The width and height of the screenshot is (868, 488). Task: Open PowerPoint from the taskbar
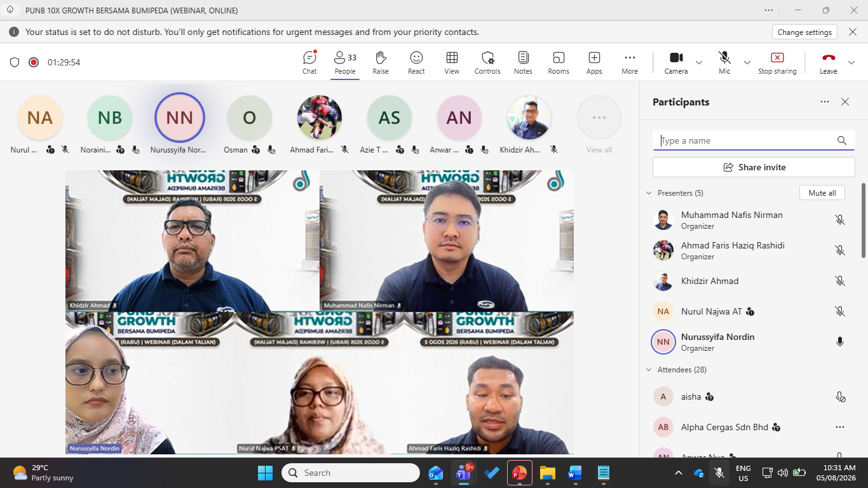click(519, 473)
